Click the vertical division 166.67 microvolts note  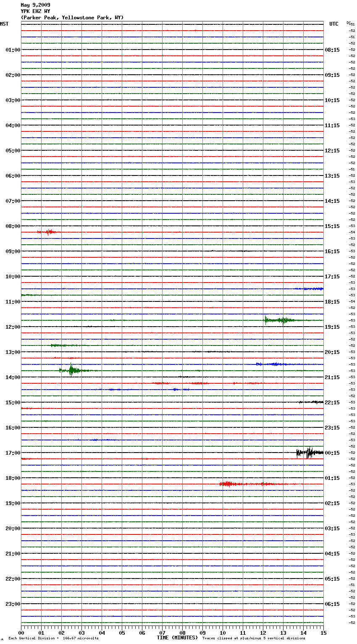click(x=53, y=639)
